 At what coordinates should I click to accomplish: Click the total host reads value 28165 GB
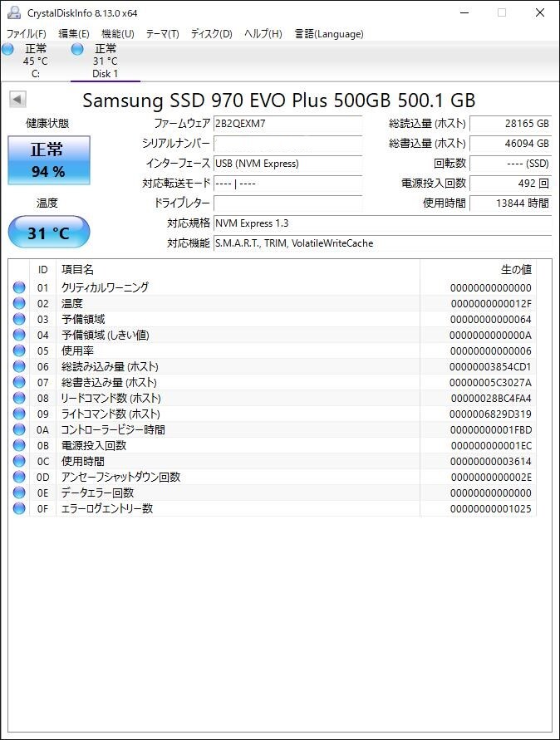510,124
